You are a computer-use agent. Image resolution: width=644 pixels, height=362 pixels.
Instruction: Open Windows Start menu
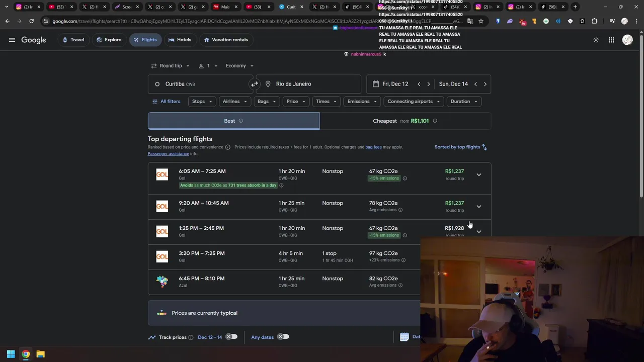pyautogui.click(x=11, y=354)
